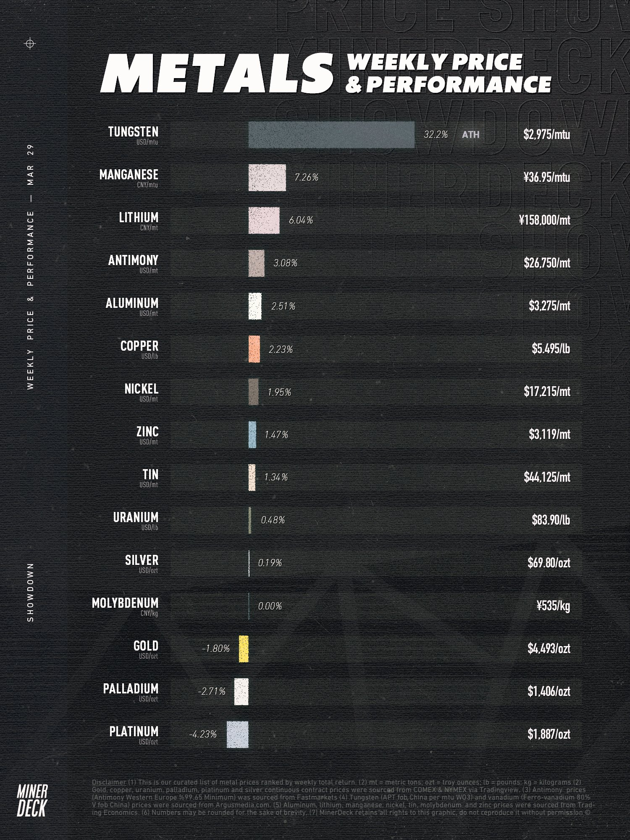Viewport: 630px width, 840px height.
Task: Select the Lithium row label
Action: click(x=138, y=218)
